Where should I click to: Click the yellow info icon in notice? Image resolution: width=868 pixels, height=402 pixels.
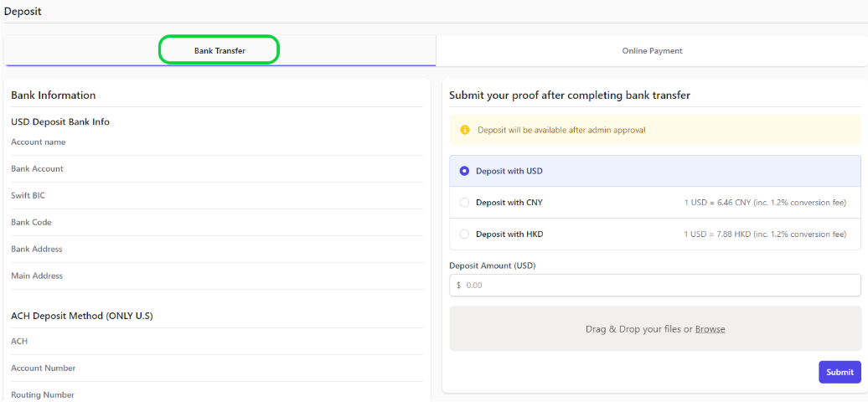[x=465, y=130]
